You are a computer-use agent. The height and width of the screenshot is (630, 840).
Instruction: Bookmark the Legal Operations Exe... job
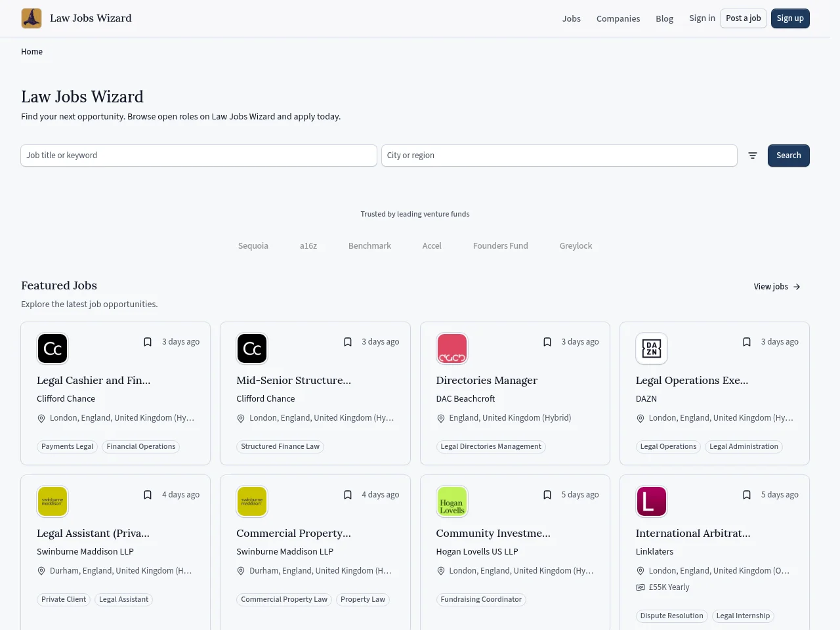[x=747, y=342]
